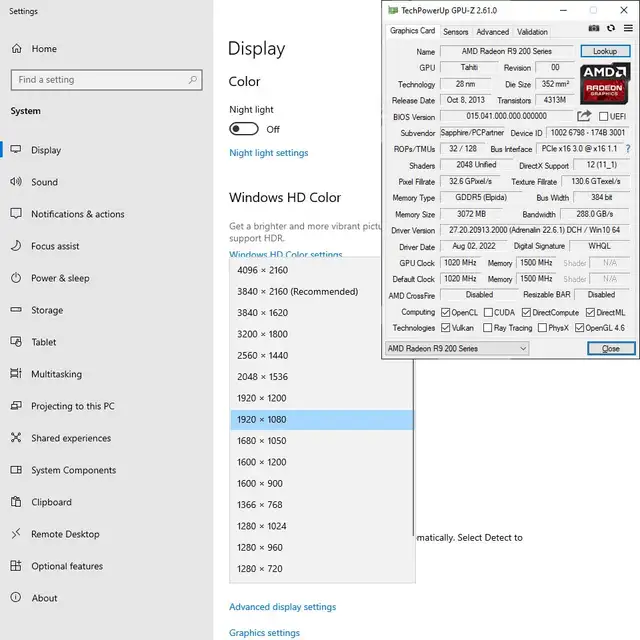This screenshot has height=640, width=640.
Task: Click the resolution list scrollbar
Action: point(413,448)
